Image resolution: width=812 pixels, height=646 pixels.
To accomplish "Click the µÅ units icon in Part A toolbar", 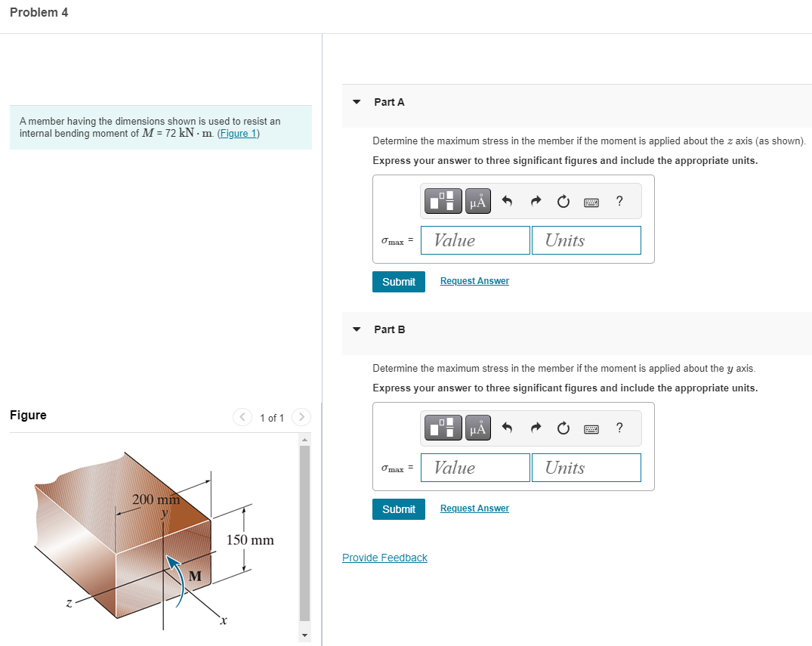I will coord(477,200).
